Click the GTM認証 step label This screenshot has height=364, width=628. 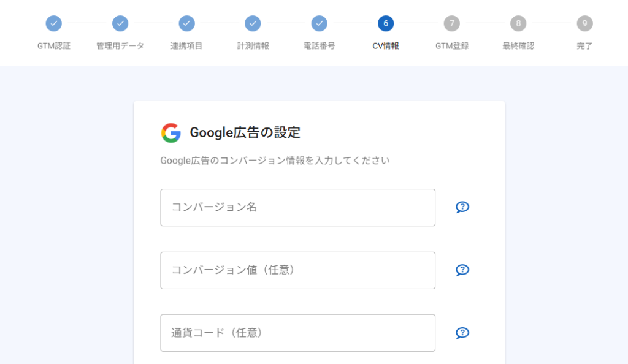pyautogui.click(x=54, y=46)
